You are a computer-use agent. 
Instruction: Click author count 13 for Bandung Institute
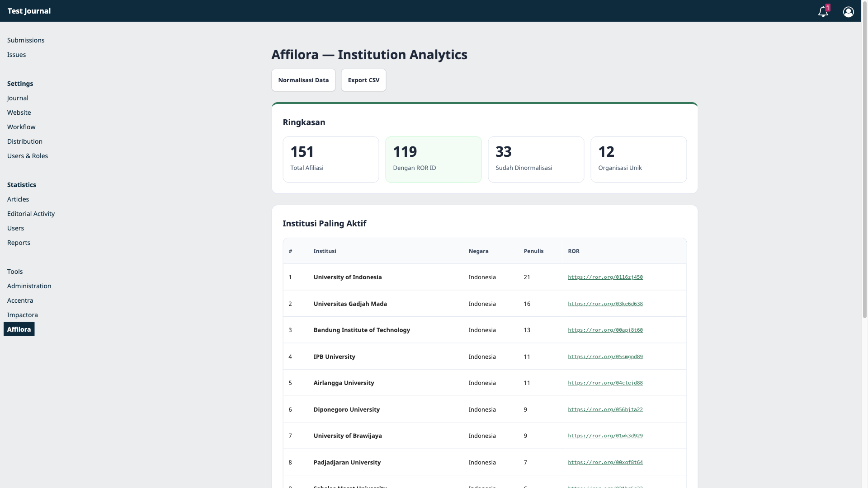pos(527,330)
